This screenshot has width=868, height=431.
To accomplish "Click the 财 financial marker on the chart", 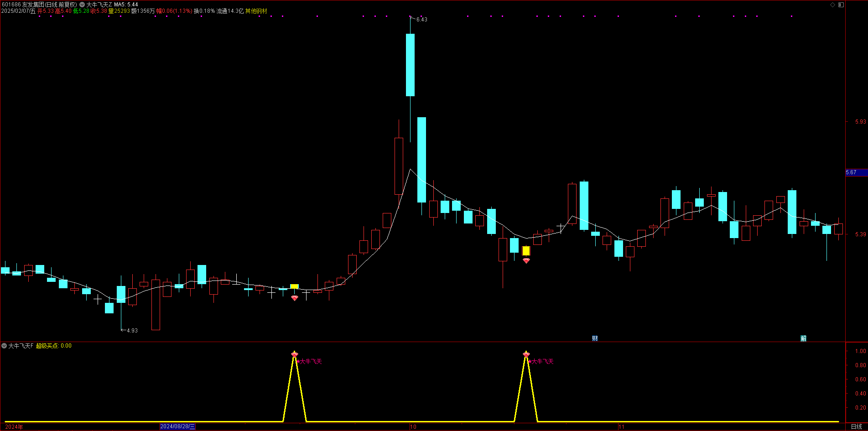I will point(595,338).
